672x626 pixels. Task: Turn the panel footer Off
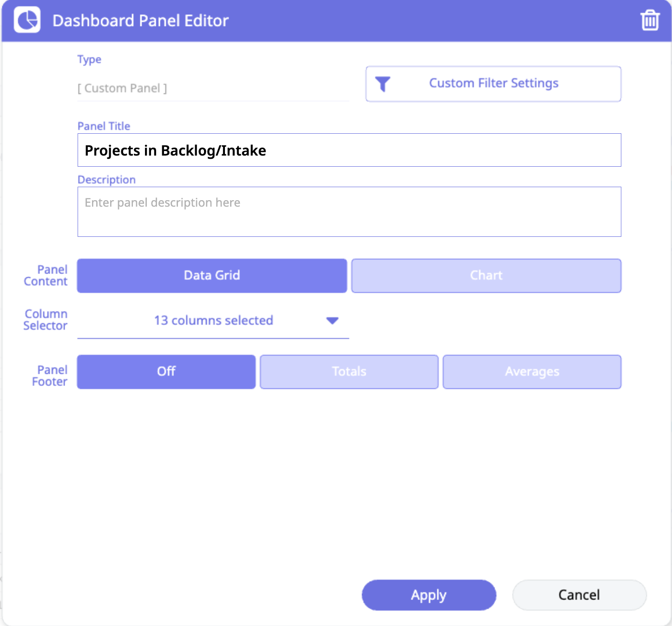(x=166, y=372)
